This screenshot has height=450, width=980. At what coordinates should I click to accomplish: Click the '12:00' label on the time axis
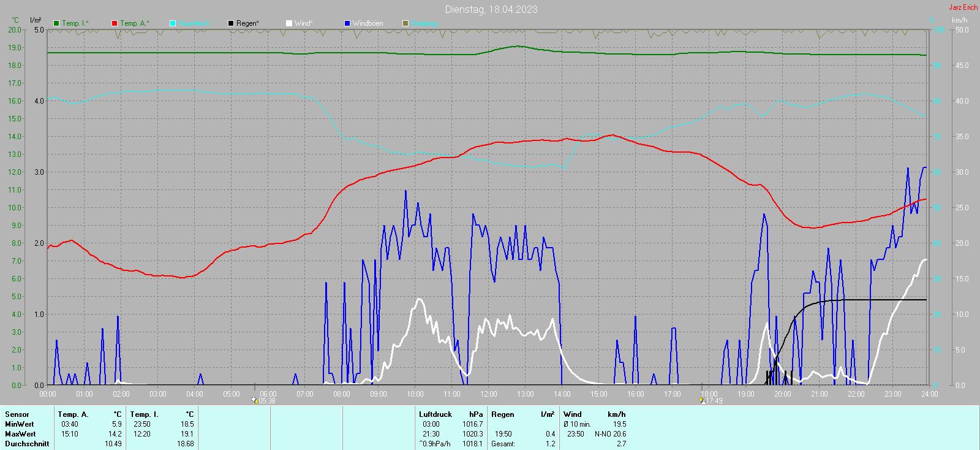(489, 394)
